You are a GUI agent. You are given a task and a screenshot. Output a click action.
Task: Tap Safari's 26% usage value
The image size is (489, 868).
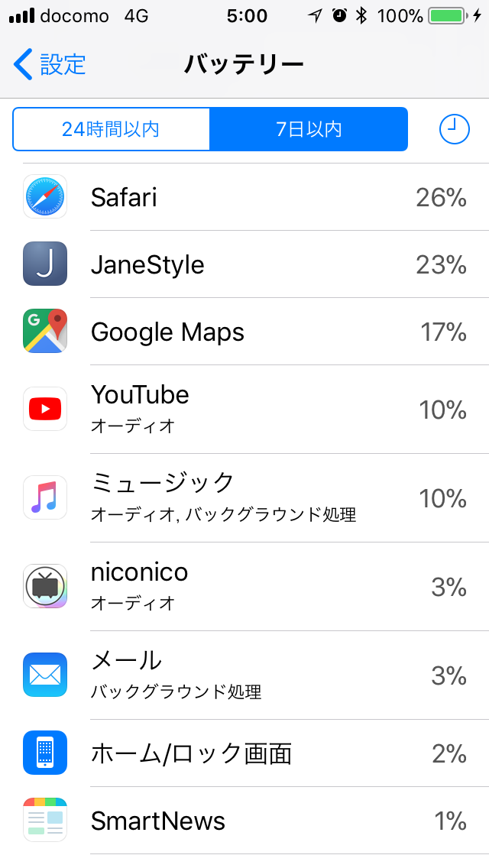tap(441, 198)
